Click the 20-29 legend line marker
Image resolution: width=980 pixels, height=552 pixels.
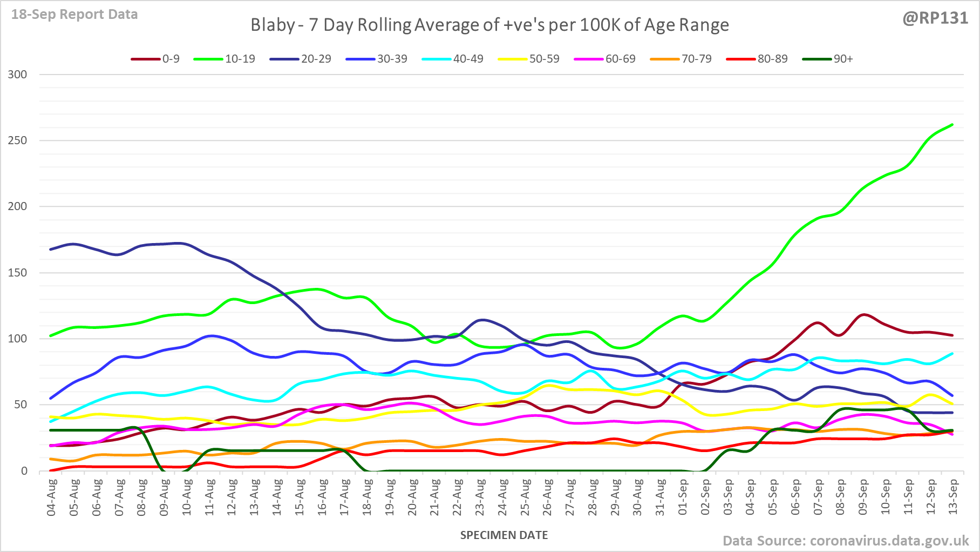point(284,59)
